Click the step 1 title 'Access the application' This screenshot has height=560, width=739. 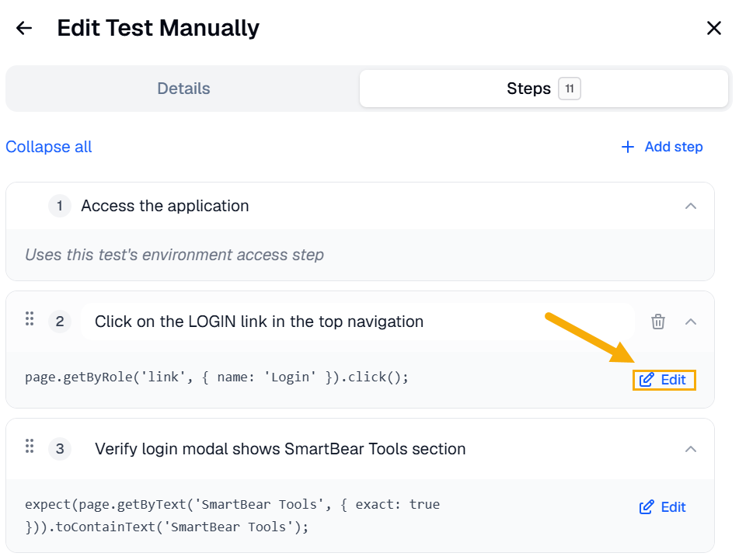(x=165, y=206)
